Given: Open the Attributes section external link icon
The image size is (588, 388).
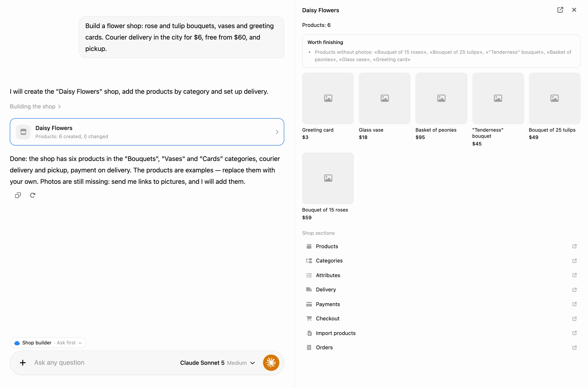Looking at the screenshot, I should tap(574, 275).
